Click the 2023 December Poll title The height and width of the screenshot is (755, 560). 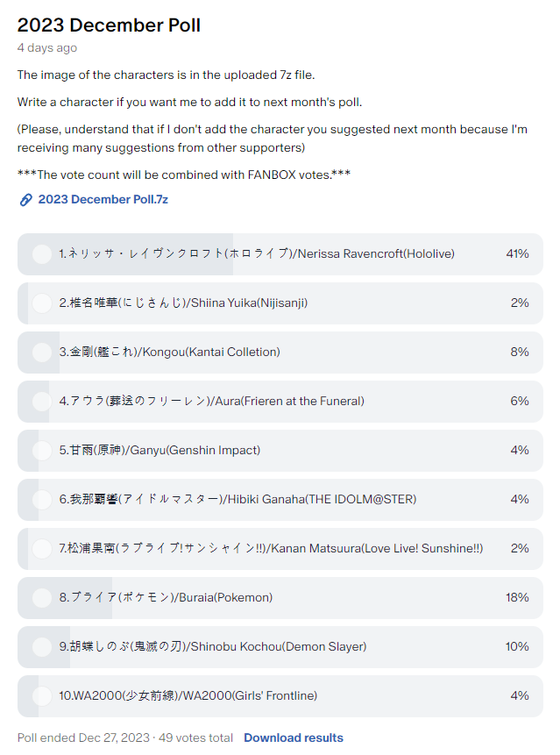click(x=109, y=25)
